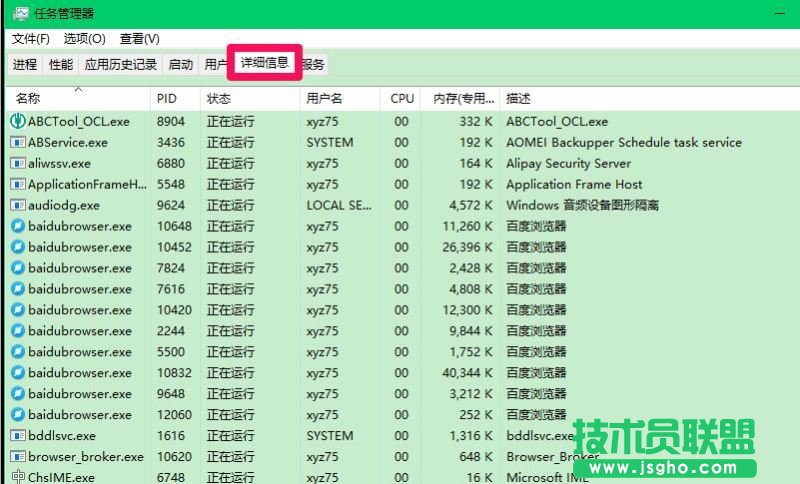Select the ABService.exe process name
800x484 pixels.
(68, 142)
